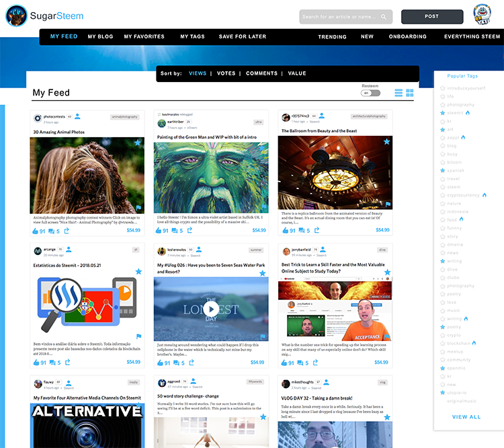
Task: Star the zappl tag
Action: [x=443, y=137]
